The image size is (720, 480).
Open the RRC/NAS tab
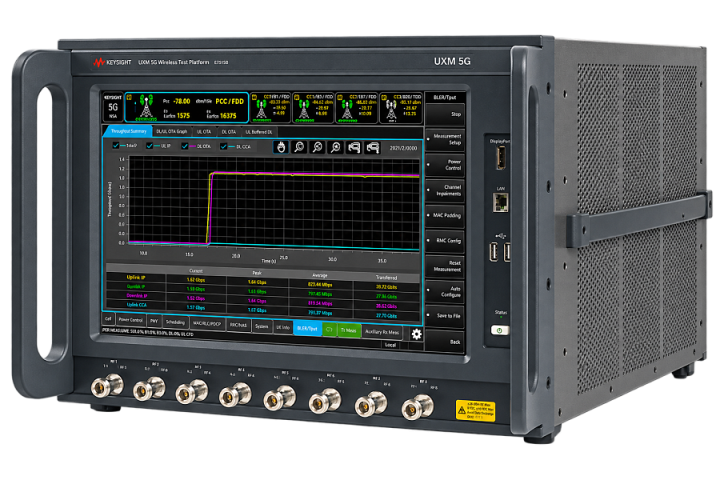[238, 325]
